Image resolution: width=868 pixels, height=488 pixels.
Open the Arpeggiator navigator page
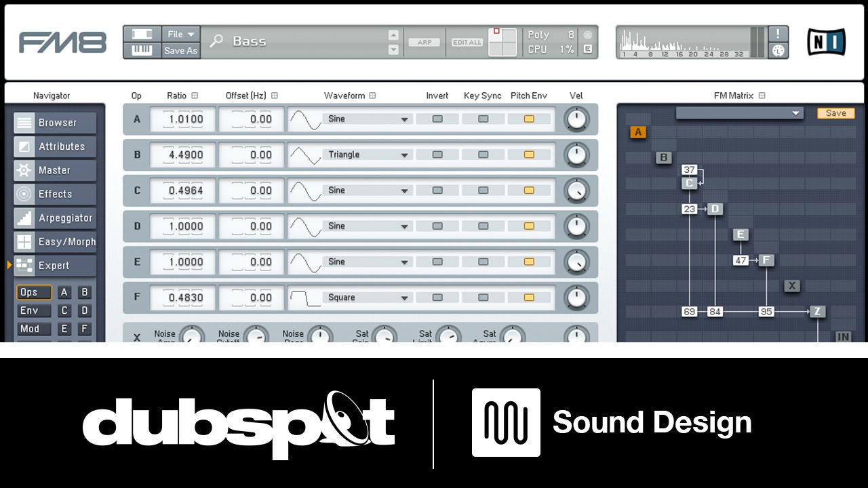[55, 218]
